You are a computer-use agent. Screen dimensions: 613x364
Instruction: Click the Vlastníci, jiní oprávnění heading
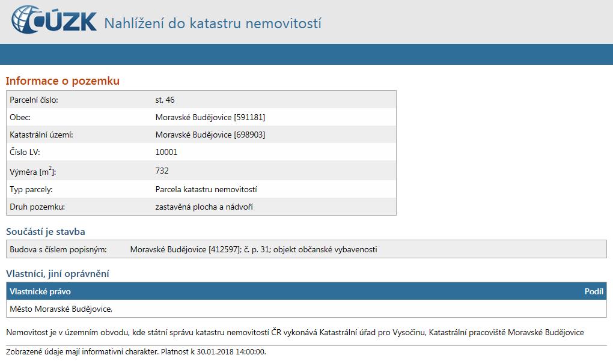coord(58,274)
